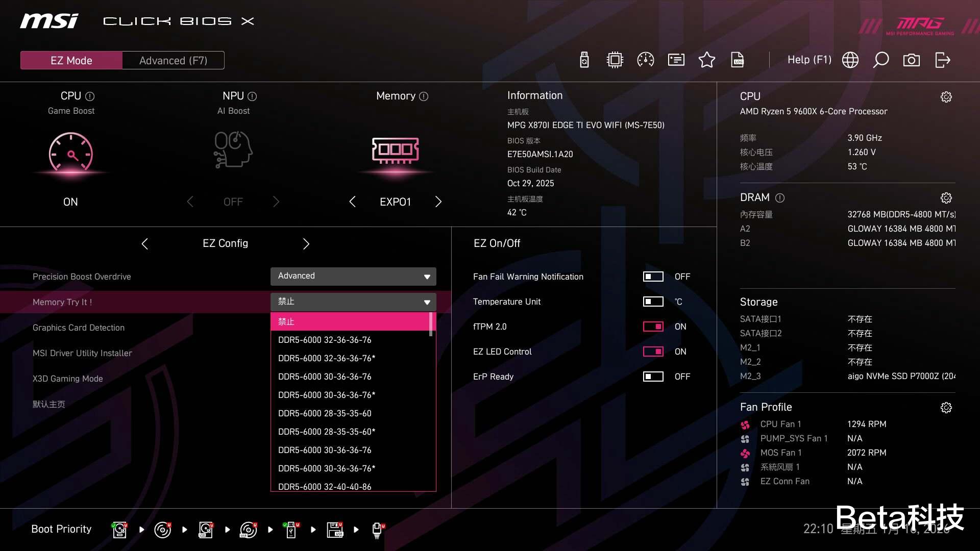Toggle Fan Fail Warning Notification switch
The height and width of the screenshot is (551, 980).
tap(653, 277)
